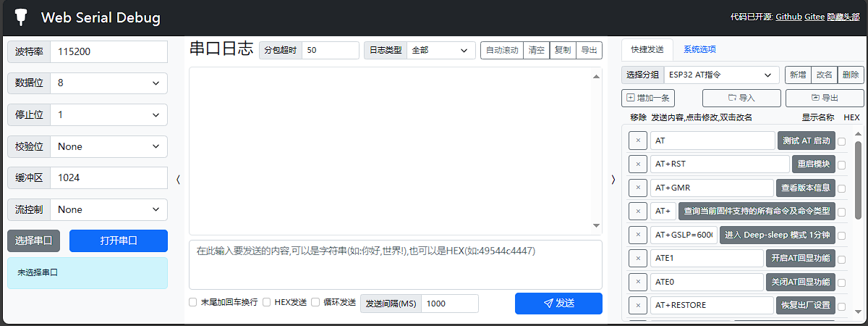868x326 pixels.
Task: Click the remove × button beside AT+RST
Action: pyautogui.click(x=637, y=164)
